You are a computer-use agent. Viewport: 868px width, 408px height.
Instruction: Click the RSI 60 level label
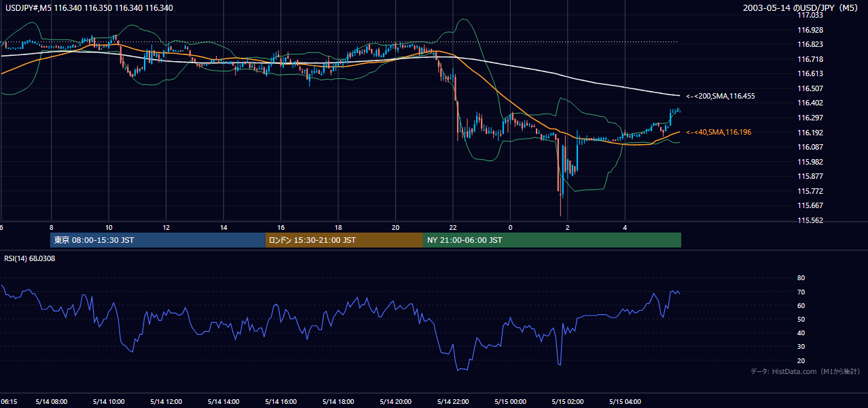click(801, 305)
